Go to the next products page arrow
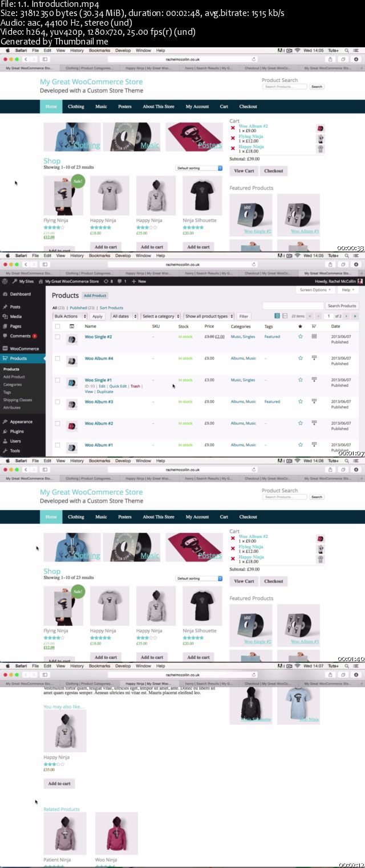The image size is (365, 868). tap(347, 316)
